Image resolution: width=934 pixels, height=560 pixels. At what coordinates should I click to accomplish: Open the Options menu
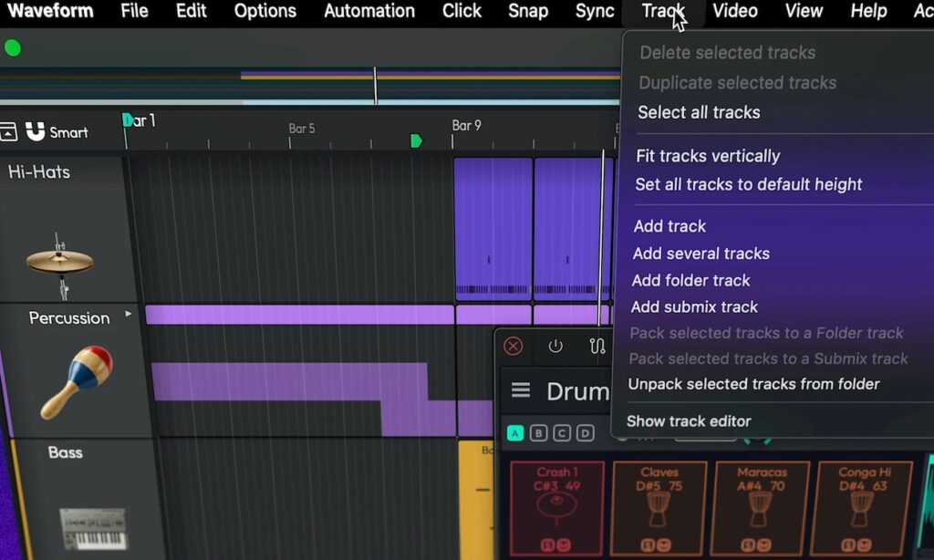click(265, 11)
